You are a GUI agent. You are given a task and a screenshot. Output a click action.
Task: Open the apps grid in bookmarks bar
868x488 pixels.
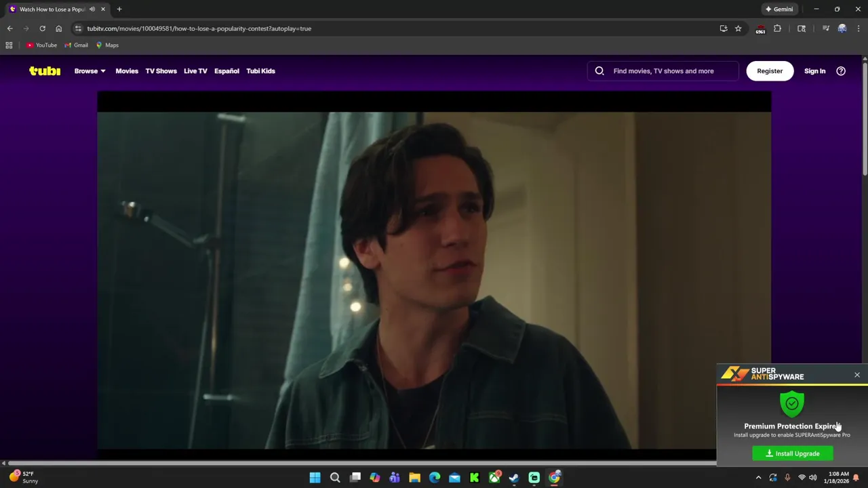point(9,45)
